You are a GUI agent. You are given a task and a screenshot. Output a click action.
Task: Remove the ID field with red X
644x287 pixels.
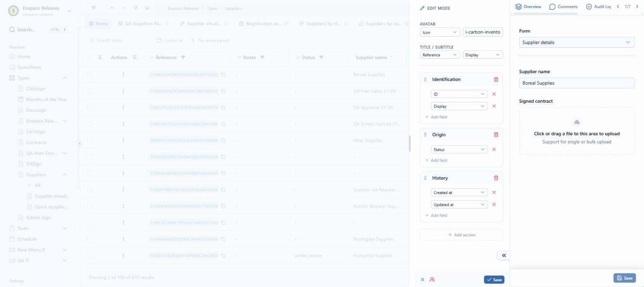point(494,94)
